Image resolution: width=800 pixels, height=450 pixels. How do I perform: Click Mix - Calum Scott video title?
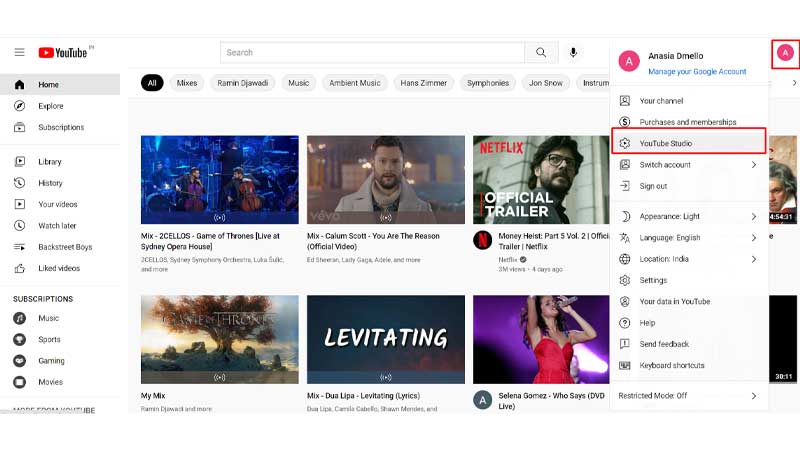(x=373, y=241)
